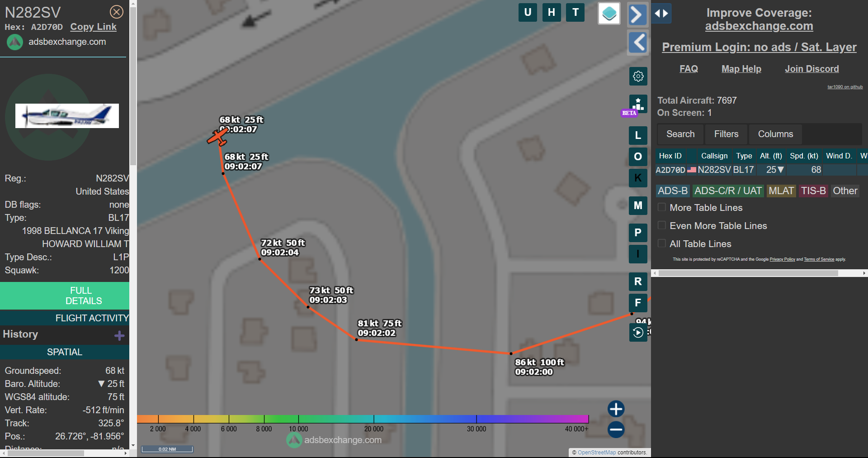Click the T map button
868x458 pixels.
[576, 12]
